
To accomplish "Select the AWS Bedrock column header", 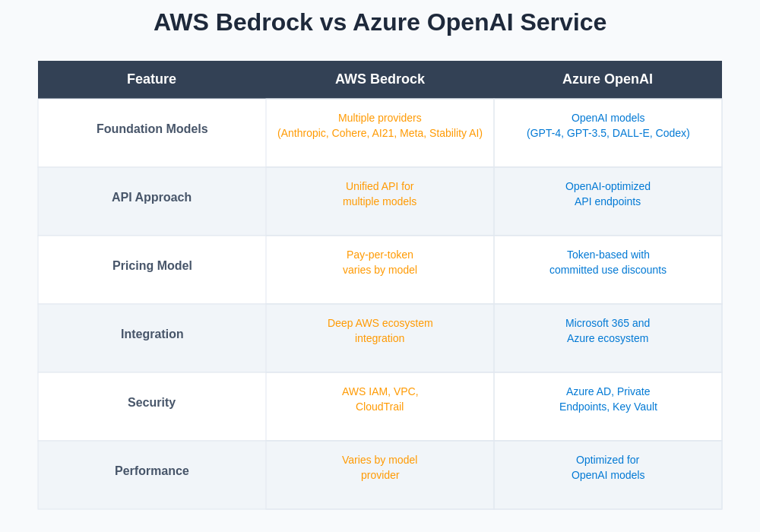I will tap(380, 79).
